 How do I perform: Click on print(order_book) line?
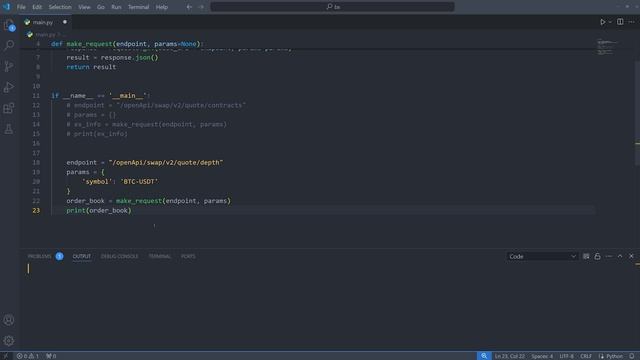click(99, 211)
